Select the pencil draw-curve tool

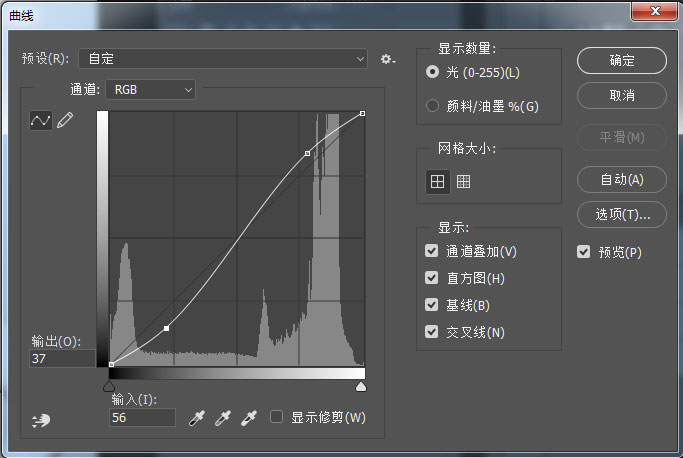coord(65,120)
